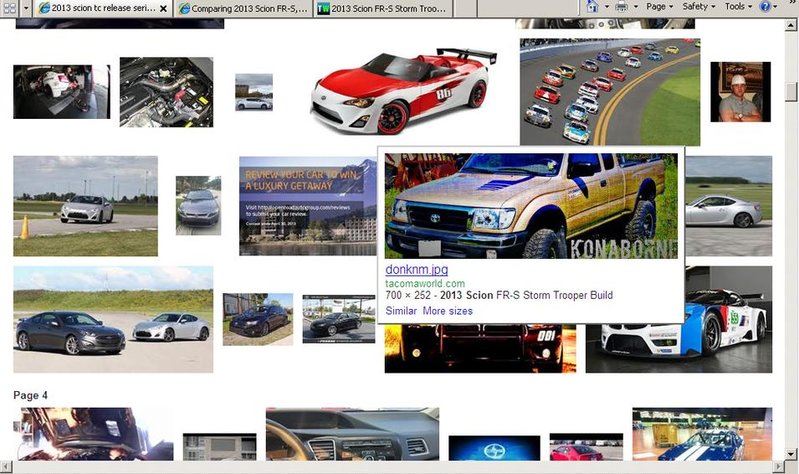
Task: Open the two coupes parked together image
Action: (113, 319)
